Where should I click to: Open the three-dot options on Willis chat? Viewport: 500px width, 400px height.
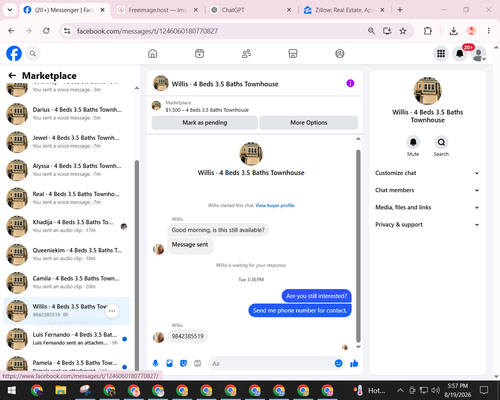click(x=112, y=311)
